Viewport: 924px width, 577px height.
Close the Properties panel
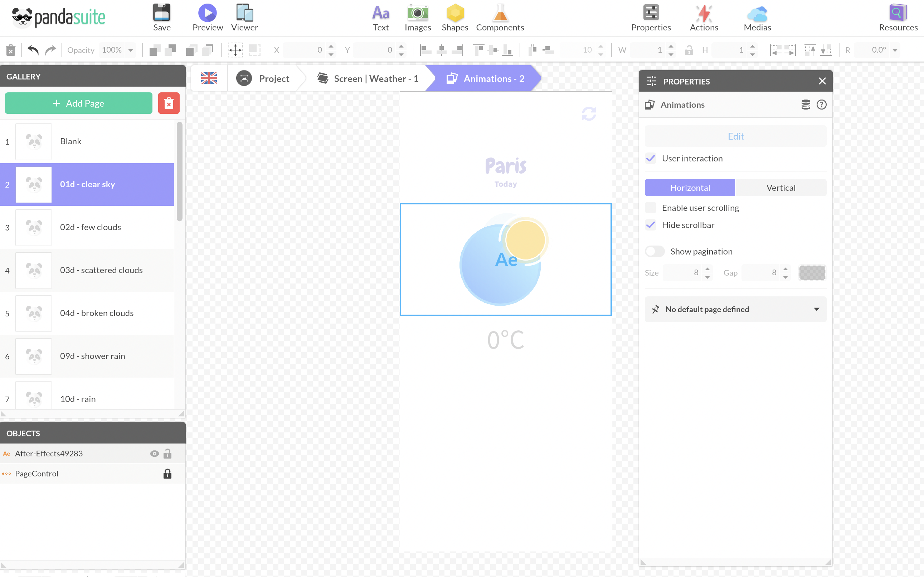(x=822, y=81)
